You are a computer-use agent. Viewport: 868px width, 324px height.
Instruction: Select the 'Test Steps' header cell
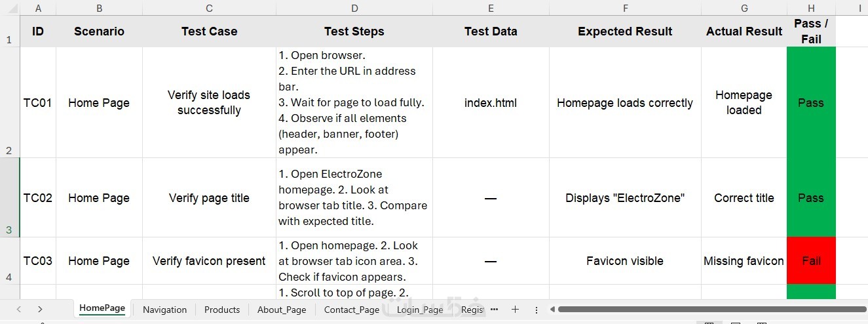[x=354, y=31]
